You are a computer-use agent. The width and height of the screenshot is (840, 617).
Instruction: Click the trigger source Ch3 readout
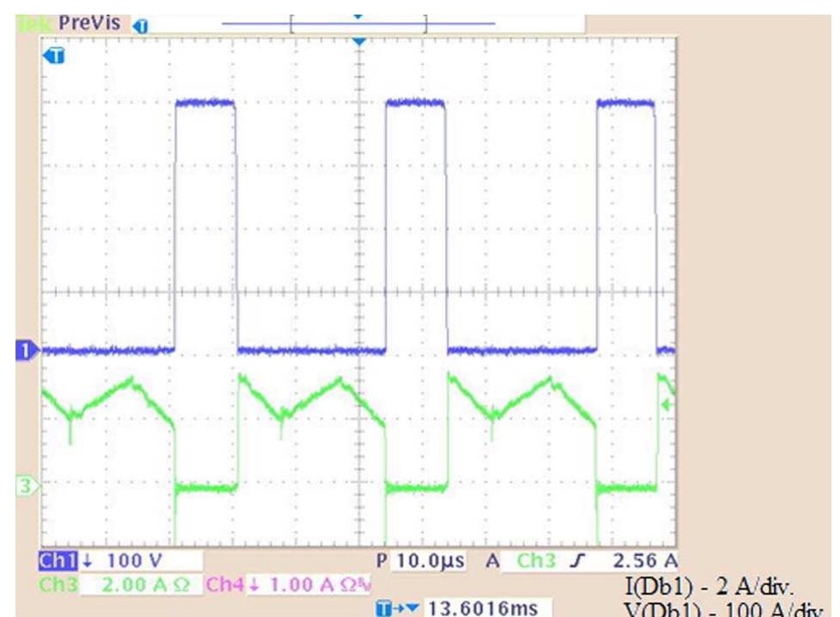point(536,561)
